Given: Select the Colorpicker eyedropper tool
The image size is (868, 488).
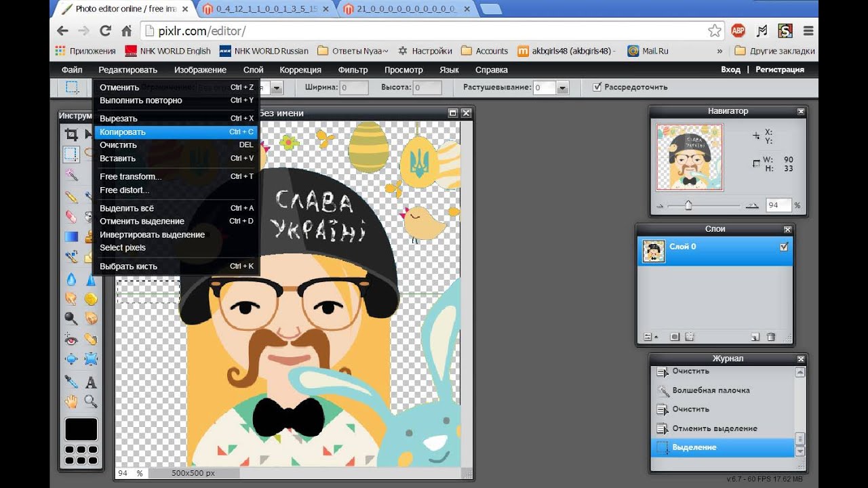Looking at the screenshot, I should click(71, 382).
